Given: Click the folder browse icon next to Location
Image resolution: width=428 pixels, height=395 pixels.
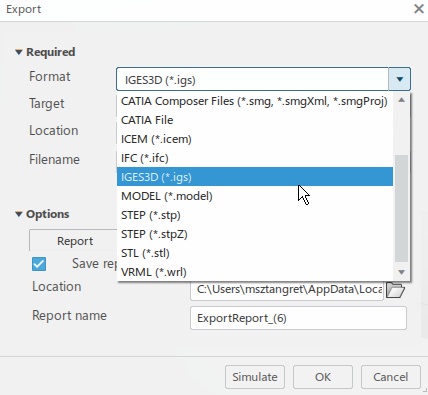Looking at the screenshot, I should coord(395,290).
